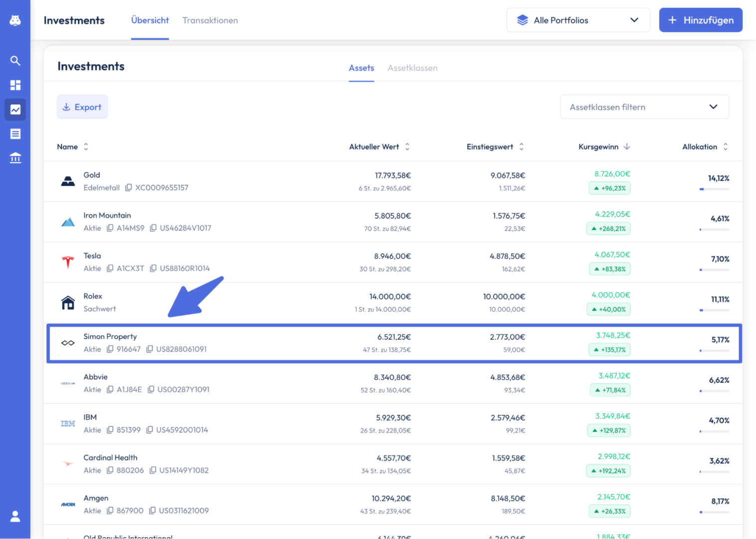756x539 pixels.
Task: Click Iron Mountain +268,21% gain badge
Action: [x=608, y=229]
